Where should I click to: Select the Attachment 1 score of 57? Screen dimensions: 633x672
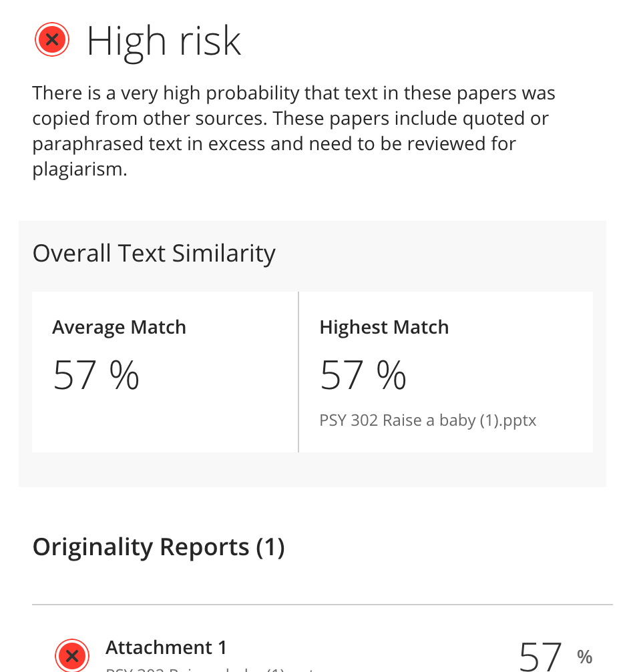540,657
